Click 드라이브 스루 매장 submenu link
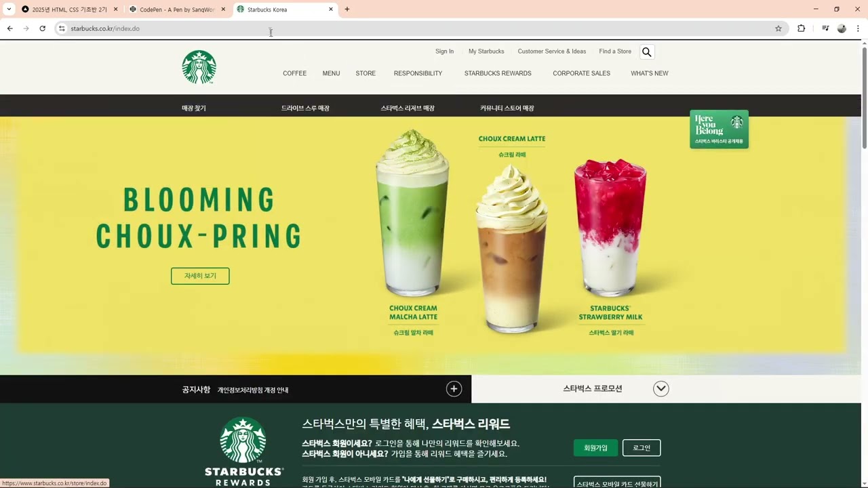 305,108
